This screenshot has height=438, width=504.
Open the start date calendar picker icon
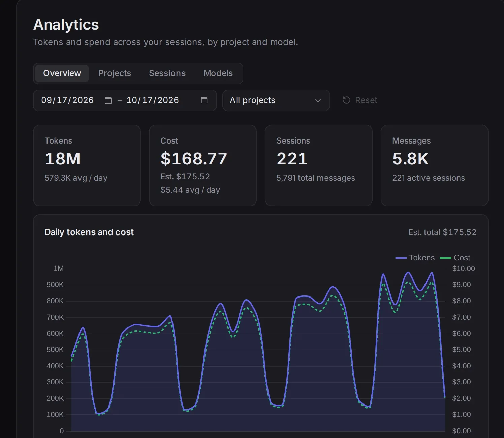pyautogui.click(x=108, y=100)
